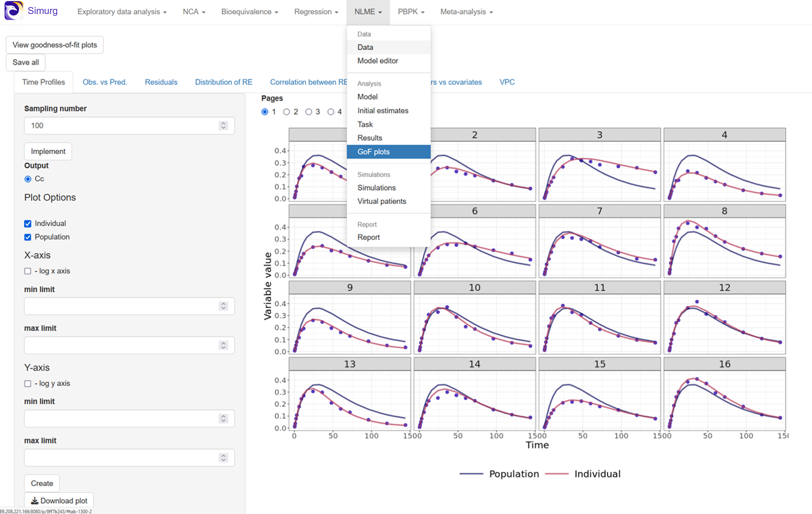This screenshot has height=514, width=812.
Task: Click the Download plot button
Action: (x=59, y=501)
